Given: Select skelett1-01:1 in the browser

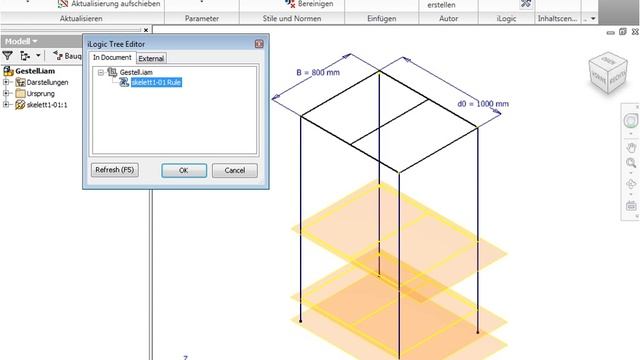Looking at the screenshot, I should click(x=47, y=105).
